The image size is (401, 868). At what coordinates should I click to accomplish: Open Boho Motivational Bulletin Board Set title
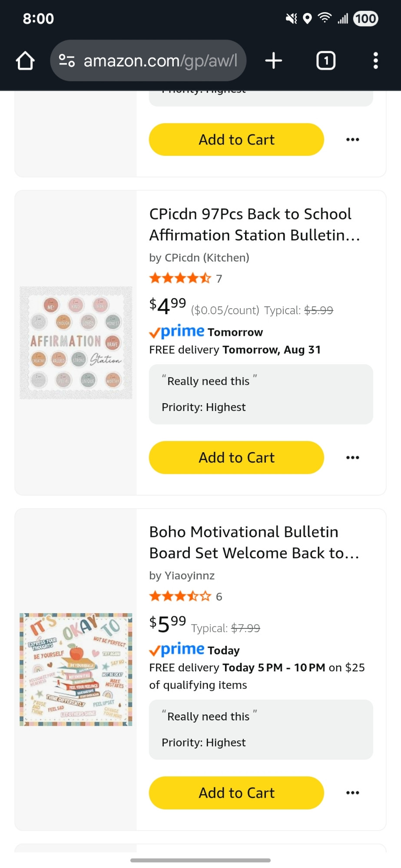254,542
